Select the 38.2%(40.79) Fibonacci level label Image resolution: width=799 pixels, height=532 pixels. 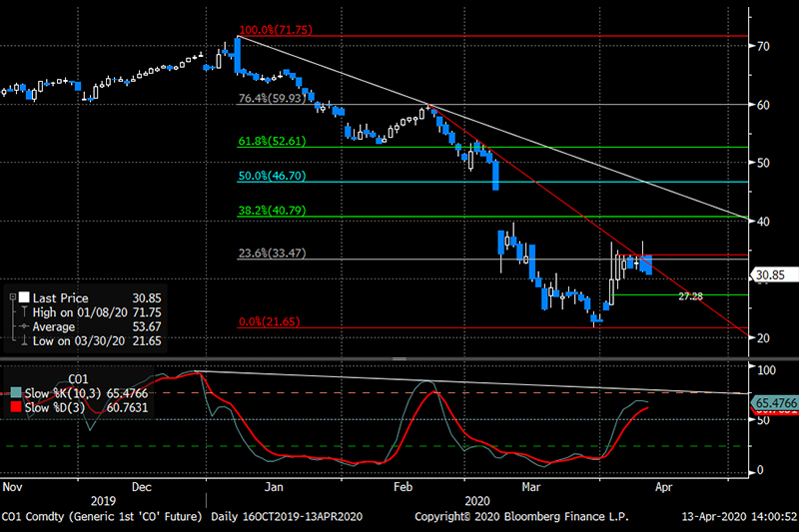click(x=274, y=211)
